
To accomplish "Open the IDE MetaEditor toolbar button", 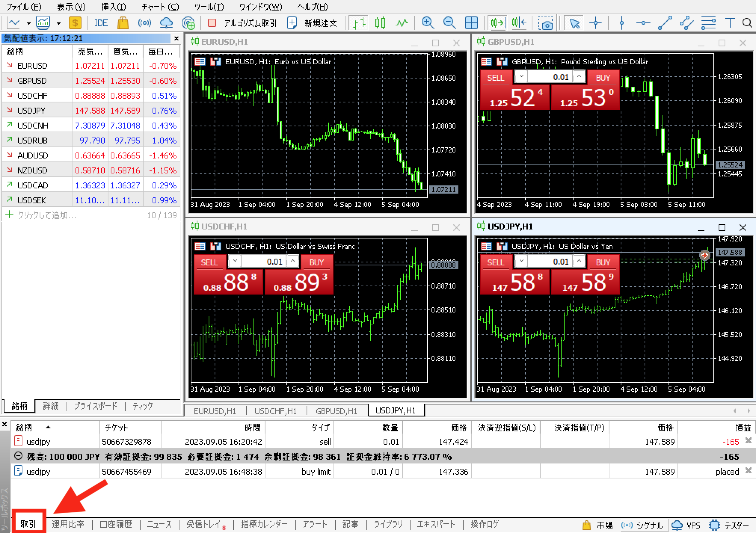I will pyautogui.click(x=101, y=23).
